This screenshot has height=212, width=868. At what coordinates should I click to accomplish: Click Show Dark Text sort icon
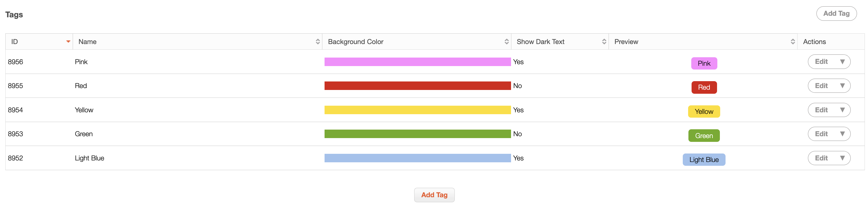pyautogui.click(x=604, y=42)
